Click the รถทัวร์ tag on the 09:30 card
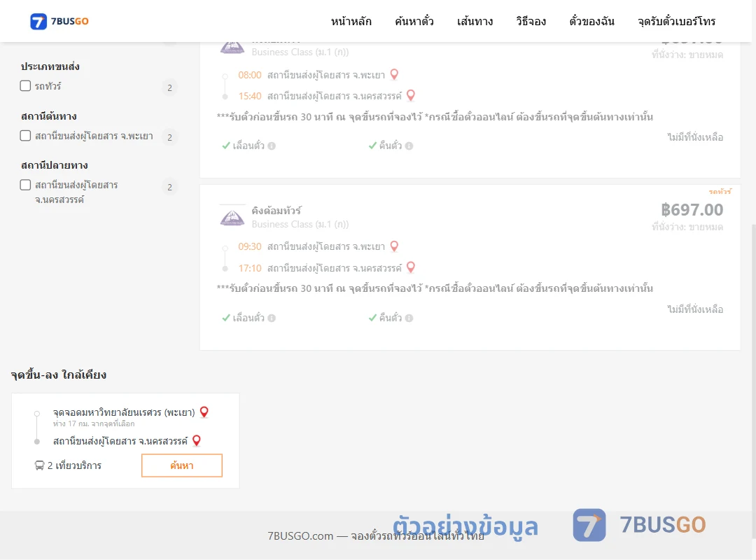The width and height of the screenshot is (756, 560). point(720,192)
